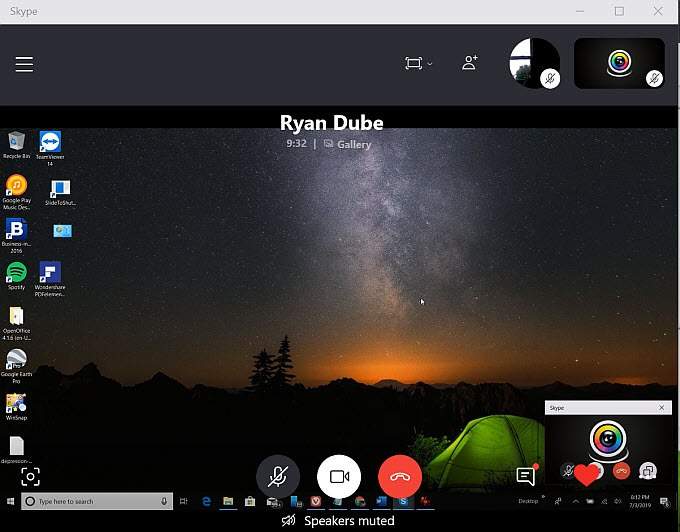The image size is (680, 532).
Task: Click the 9:32 call duration
Action: point(297,144)
